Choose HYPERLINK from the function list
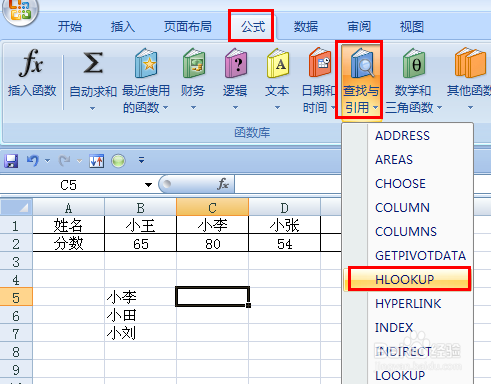Image resolution: width=491 pixels, height=384 pixels. tap(408, 304)
